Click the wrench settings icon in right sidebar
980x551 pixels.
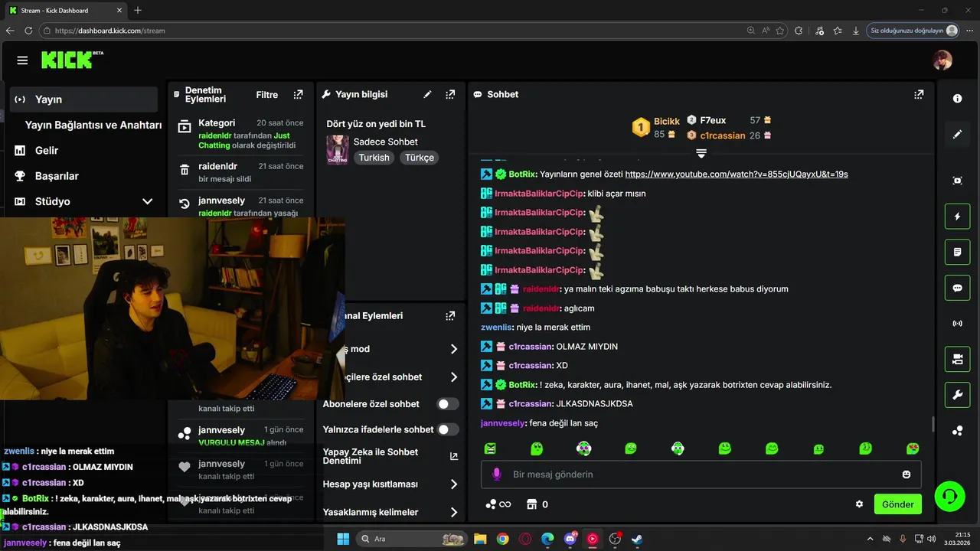tap(957, 395)
